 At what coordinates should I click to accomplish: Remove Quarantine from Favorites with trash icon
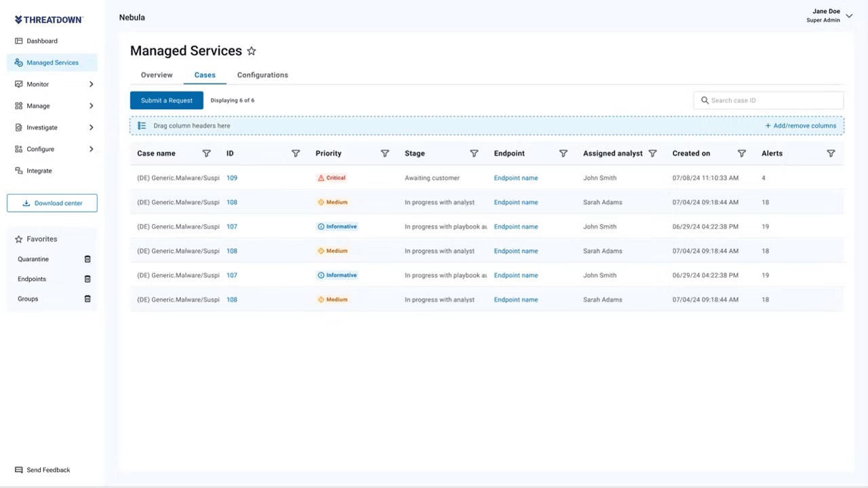click(x=87, y=259)
